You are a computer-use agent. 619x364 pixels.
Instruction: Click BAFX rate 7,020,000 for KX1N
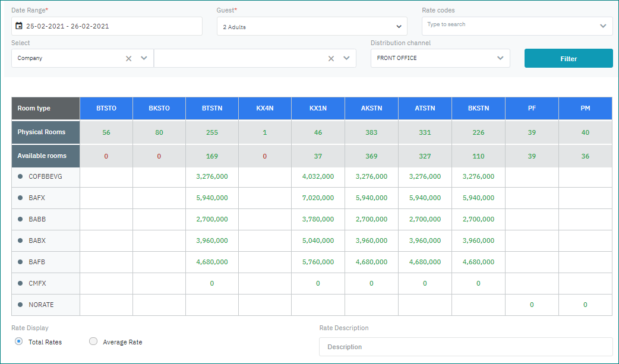[x=318, y=198]
